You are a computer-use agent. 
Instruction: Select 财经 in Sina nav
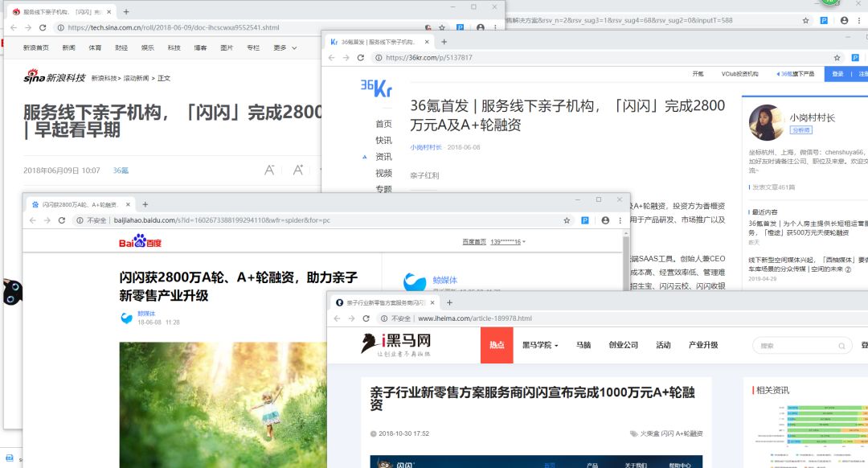tap(121, 47)
